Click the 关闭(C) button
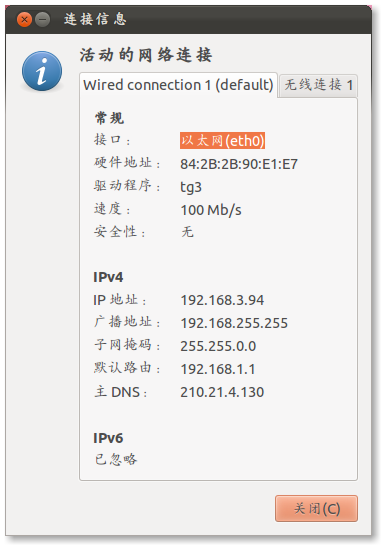Screen dimensions: 381x545 pos(316,509)
